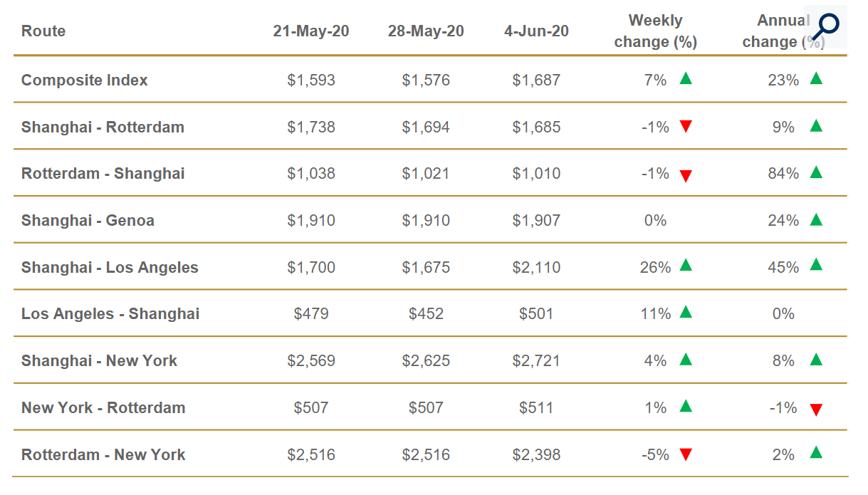Click the 28-May-20 column header
The image size is (868, 495).
click(426, 31)
